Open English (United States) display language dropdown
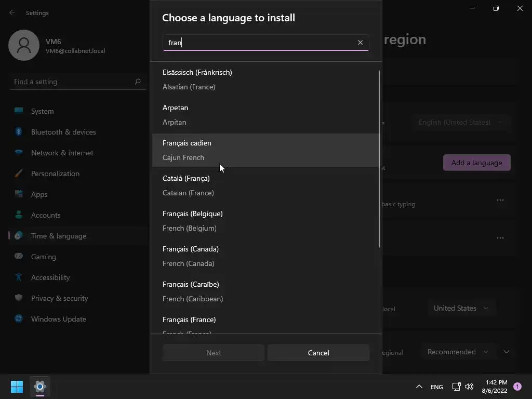Viewport: 532px width, 399px height. click(460, 122)
